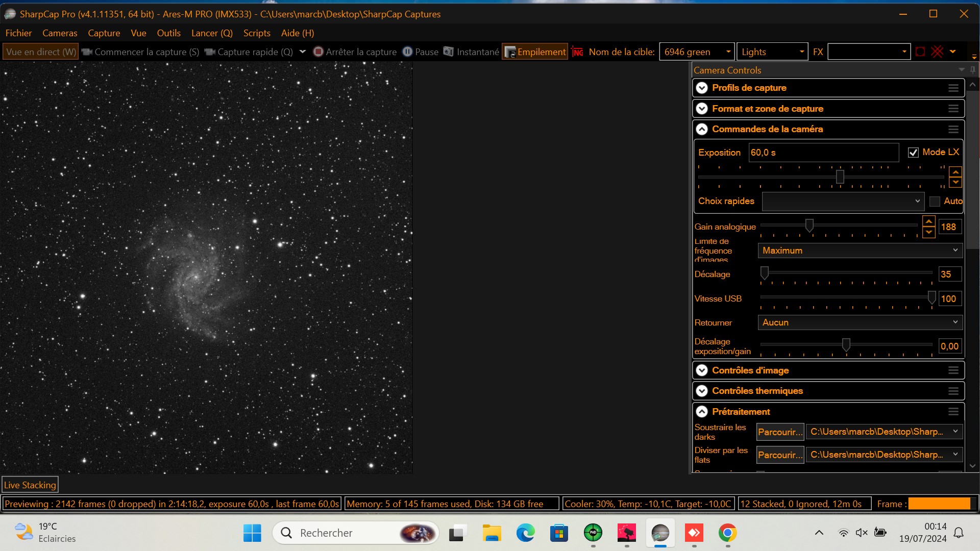
Task: Click the red reticle crosshair icon
Action: tap(937, 52)
